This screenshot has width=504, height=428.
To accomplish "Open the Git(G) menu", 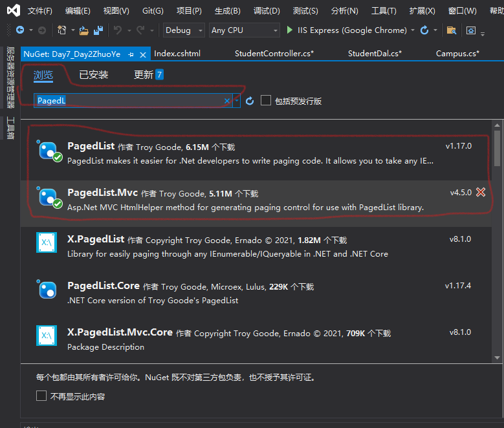I will [x=153, y=11].
